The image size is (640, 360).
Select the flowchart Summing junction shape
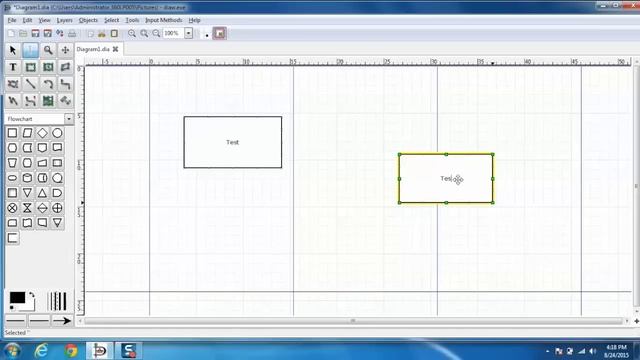point(12,208)
